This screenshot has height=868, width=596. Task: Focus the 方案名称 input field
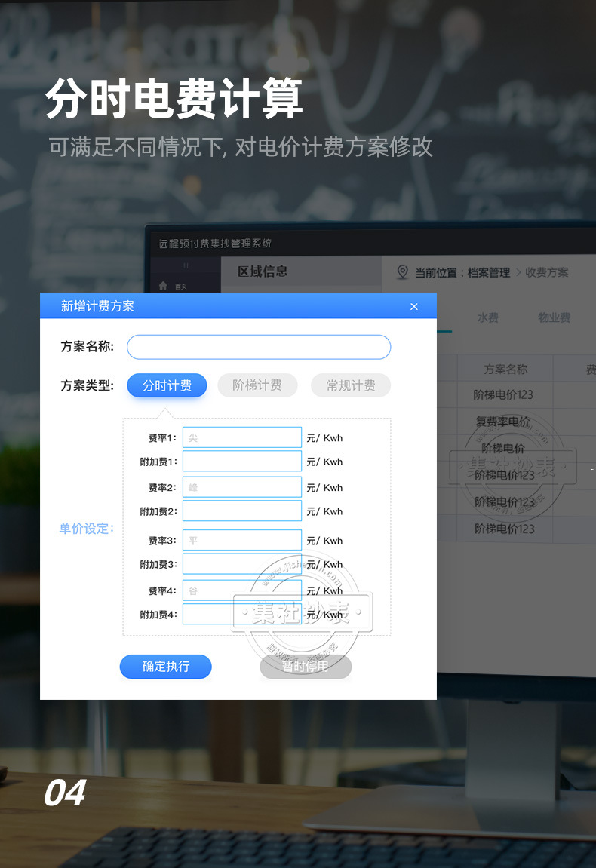coord(259,347)
